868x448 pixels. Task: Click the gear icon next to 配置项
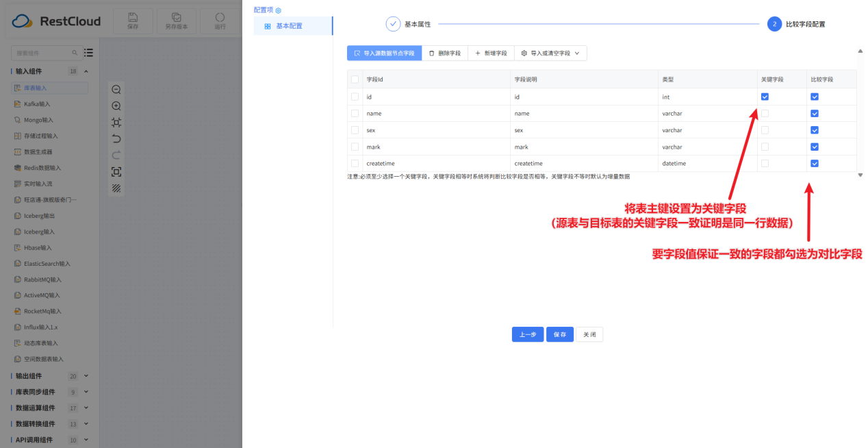[278, 10]
